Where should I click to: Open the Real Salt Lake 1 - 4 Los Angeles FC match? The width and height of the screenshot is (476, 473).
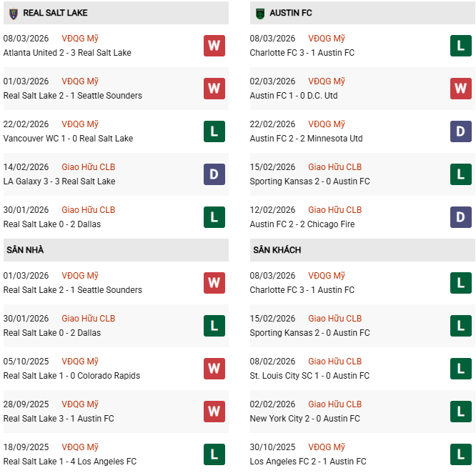pos(69,462)
